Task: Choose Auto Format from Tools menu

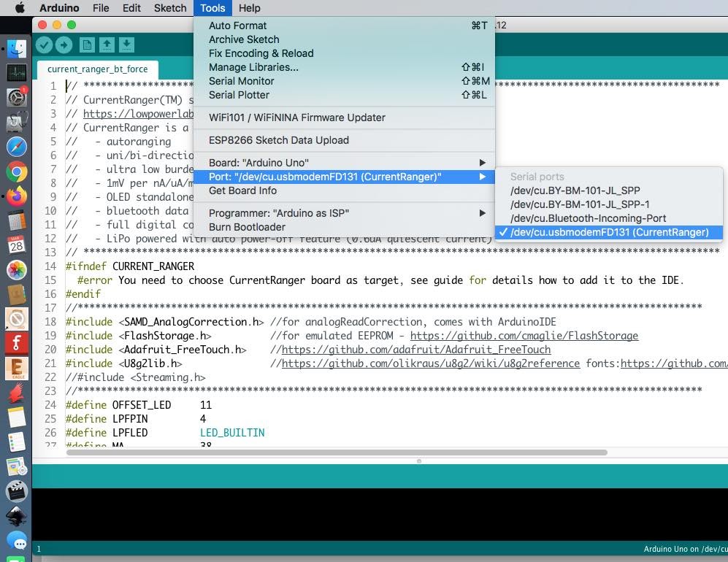Action: point(344,26)
